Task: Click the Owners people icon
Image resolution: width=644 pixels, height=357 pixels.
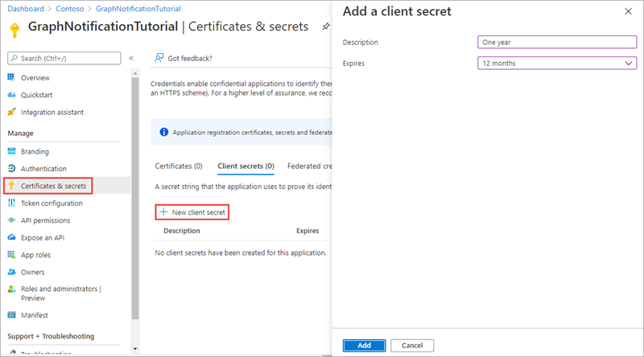Action: (x=11, y=272)
